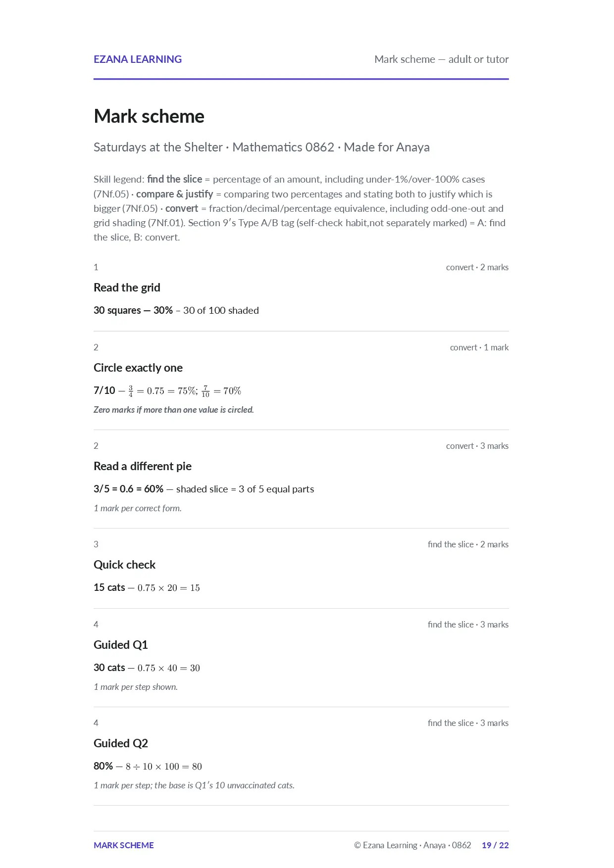This screenshot has height=868, width=614.
Task: Click the MARK SCHEME footer label
Action: tap(124, 845)
